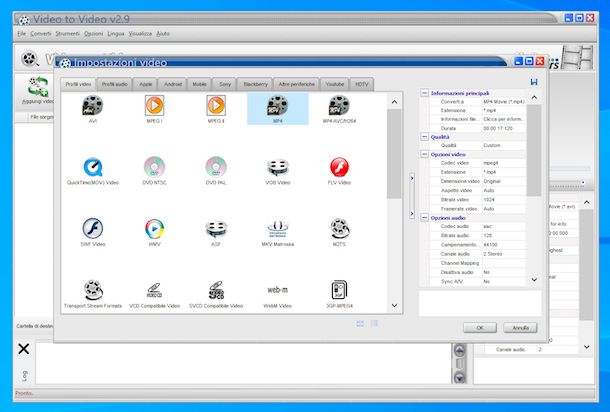This screenshot has width=610, height=412.
Task: Collapse the Qualità section
Action: point(424,137)
